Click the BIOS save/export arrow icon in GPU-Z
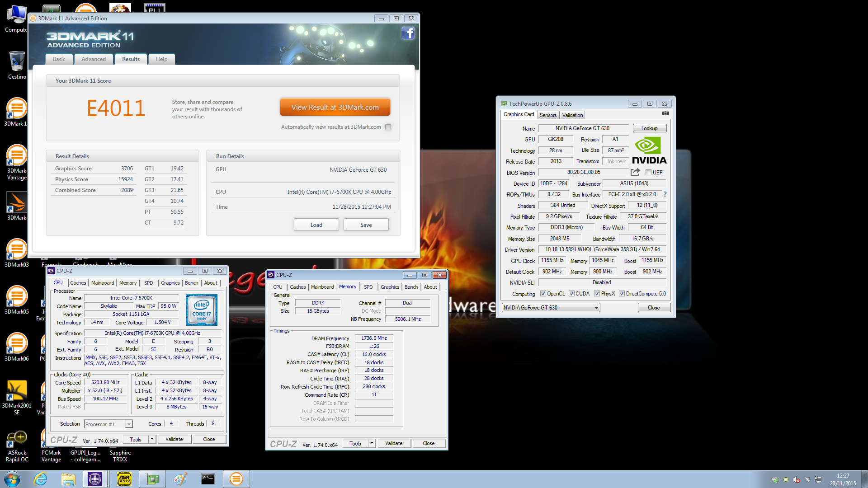This screenshot has width=868, height=488. tap(635, 172)
